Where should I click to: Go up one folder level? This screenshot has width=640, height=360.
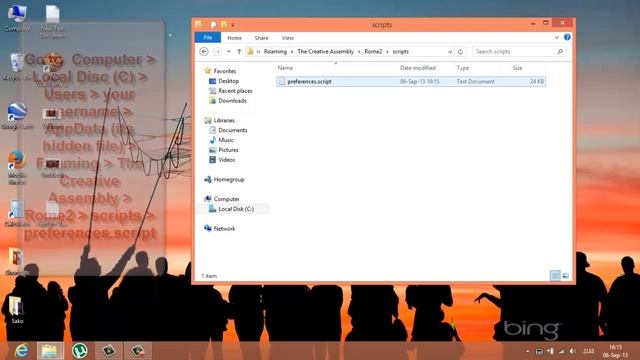click(239, 52)
